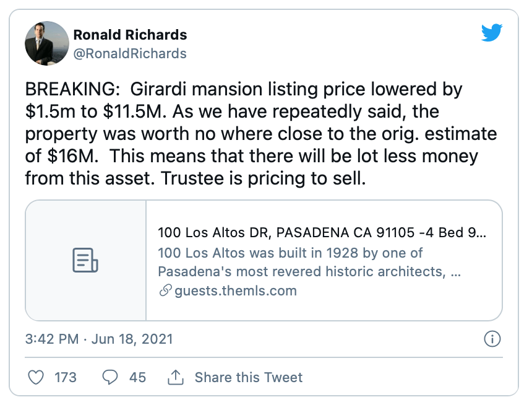Open the @RonaldRichards handle link
The height and width of the screenshot is (410, 532).
click(x=130, y=54)
